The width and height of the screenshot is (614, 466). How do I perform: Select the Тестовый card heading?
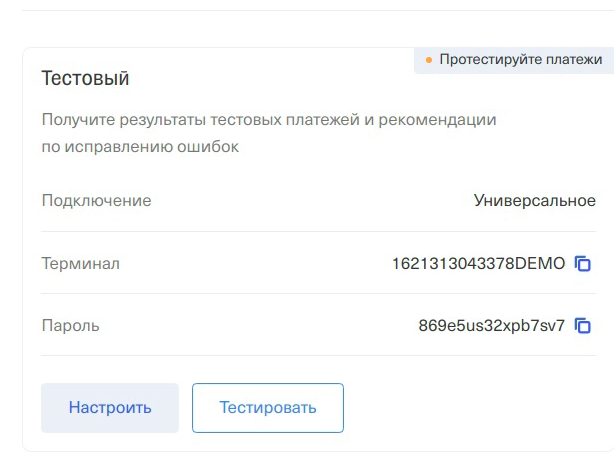(85, 78)
